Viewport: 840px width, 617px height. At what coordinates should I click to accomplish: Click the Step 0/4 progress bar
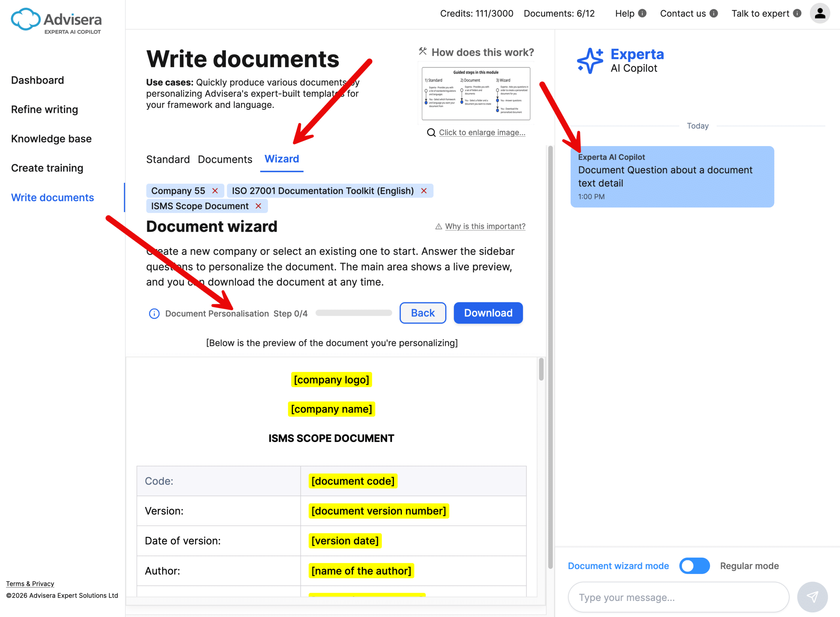pos(353,313)
